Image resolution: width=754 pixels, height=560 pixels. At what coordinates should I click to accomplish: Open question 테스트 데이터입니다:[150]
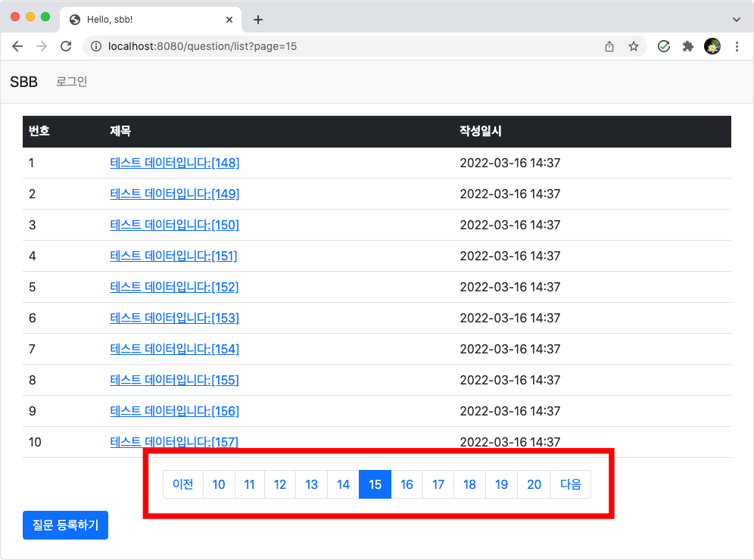[x=175, y=225]
